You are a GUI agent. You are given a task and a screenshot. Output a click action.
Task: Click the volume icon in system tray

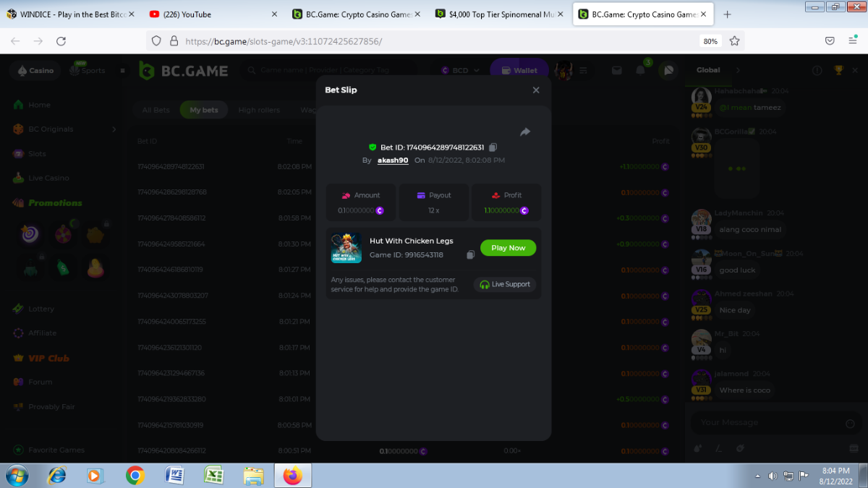tap(773, 476)
